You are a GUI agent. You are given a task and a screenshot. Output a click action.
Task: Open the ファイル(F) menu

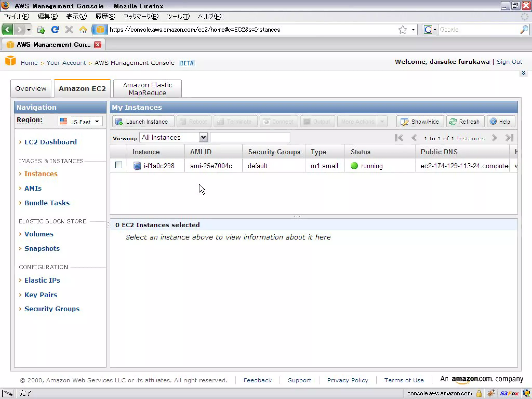[x=16, y=17]
